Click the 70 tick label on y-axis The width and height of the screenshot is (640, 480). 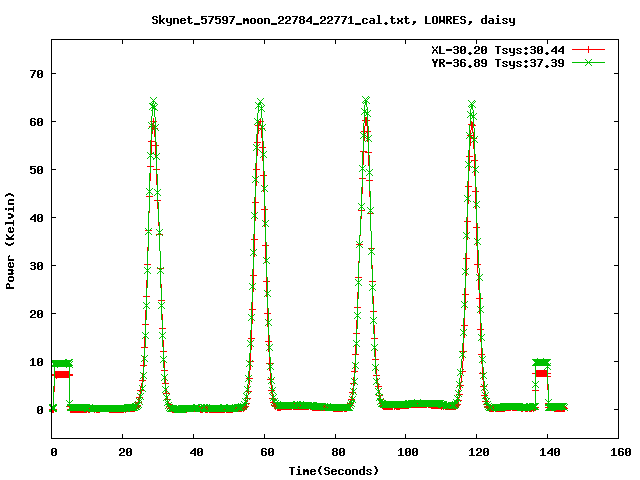coord(36,74)
